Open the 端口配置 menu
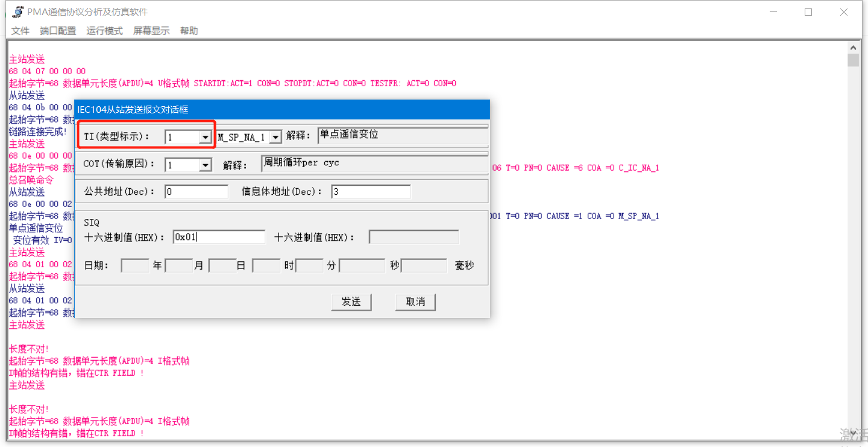 coord(58,31)
